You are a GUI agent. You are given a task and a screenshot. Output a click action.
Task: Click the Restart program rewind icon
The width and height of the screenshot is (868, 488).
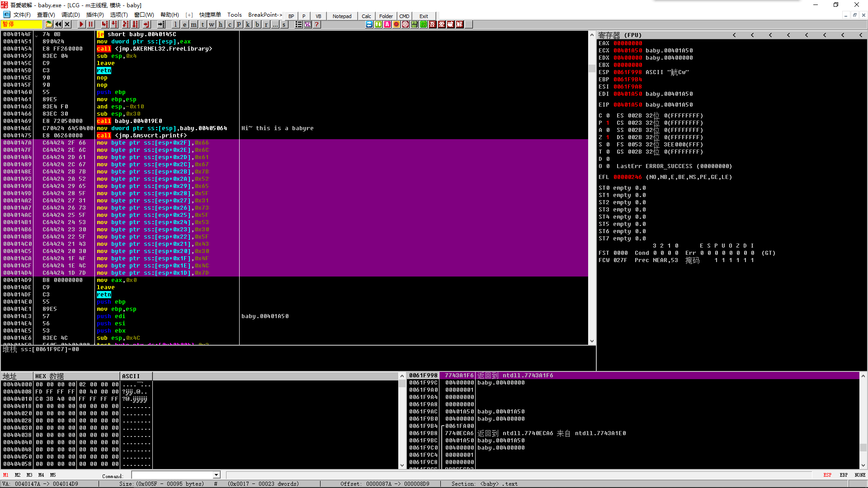[58, 24]
